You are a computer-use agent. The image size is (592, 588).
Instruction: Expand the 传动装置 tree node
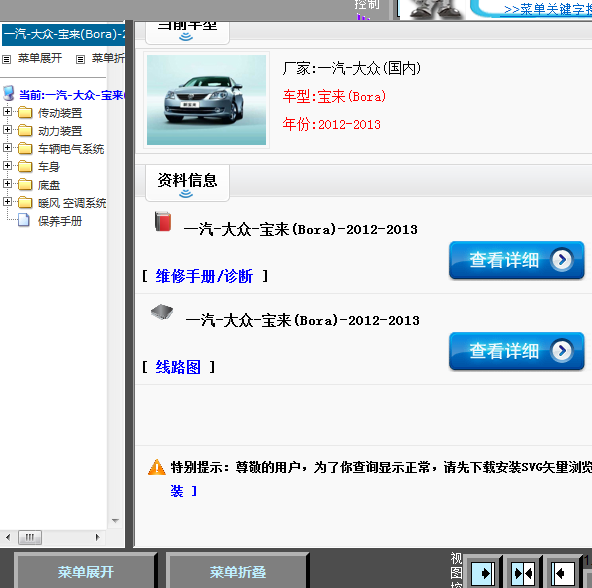pos(7,112)
